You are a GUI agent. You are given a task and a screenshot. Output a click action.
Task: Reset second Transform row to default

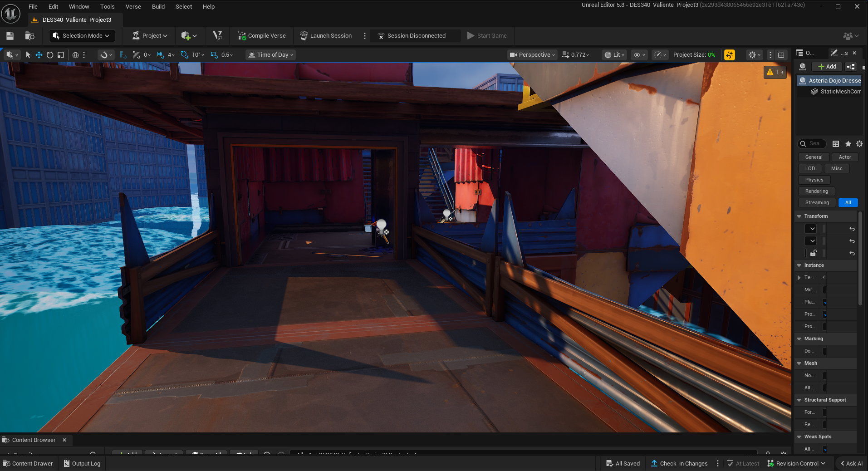(x=852, y=241)
